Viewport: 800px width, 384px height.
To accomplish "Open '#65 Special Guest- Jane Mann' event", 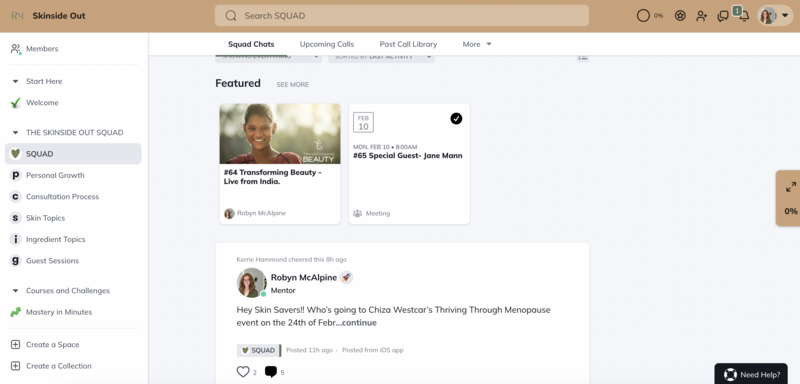I will (408, 156).
